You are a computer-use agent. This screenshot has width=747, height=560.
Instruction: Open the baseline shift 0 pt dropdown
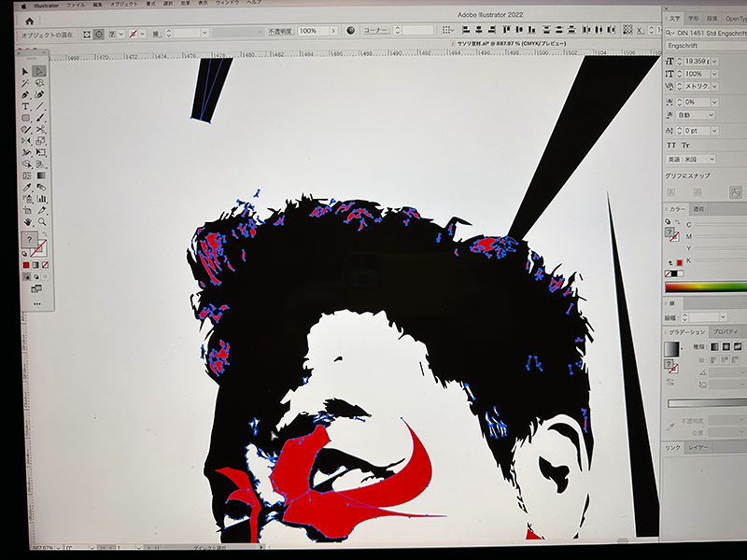[714, 131]
